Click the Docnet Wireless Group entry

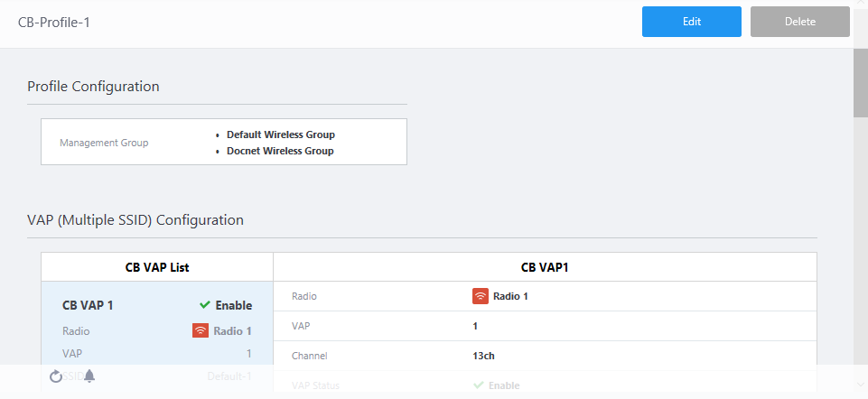280,151
